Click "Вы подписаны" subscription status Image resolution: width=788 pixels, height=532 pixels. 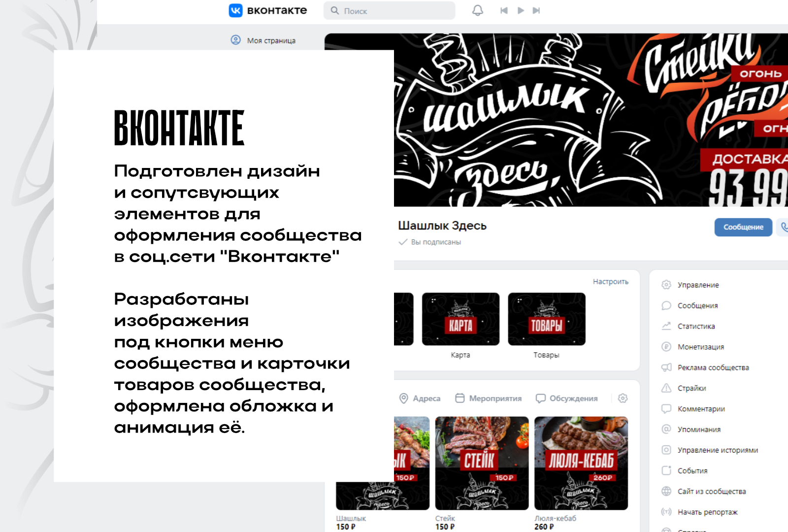pos(435,242)
